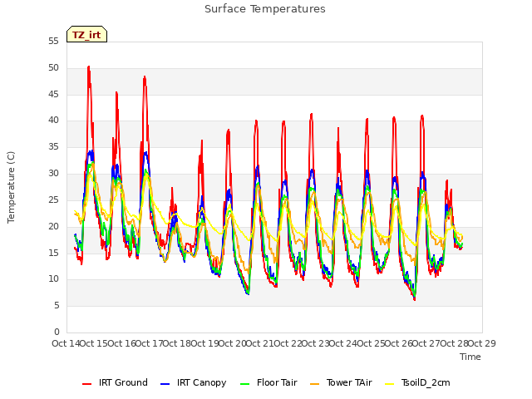Click the Oct 29 x-axis tick label

point(482,343)
